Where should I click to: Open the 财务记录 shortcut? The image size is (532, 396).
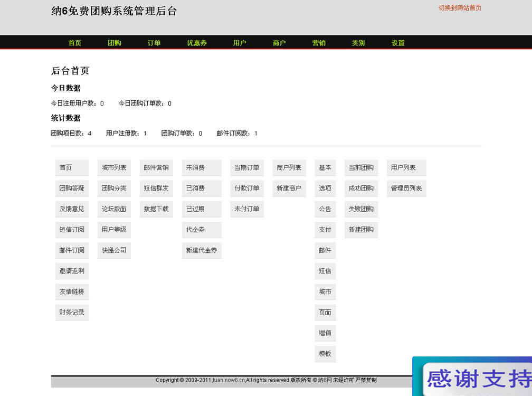coord(72,313)
